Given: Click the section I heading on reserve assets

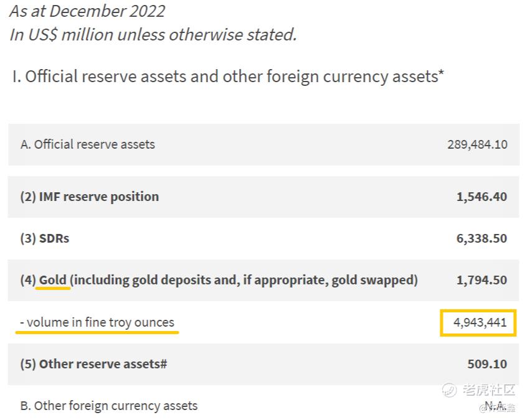Looking at the screenshot, I should coord(228,77).
